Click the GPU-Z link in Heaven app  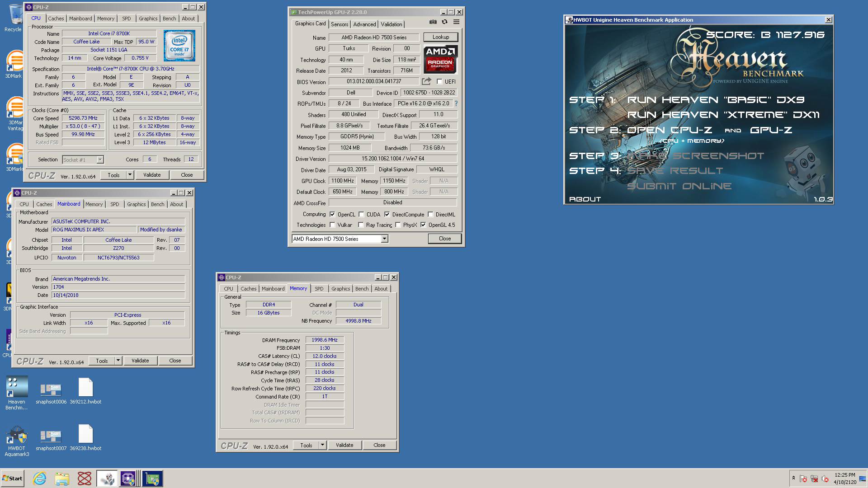(x=771, y=130)
